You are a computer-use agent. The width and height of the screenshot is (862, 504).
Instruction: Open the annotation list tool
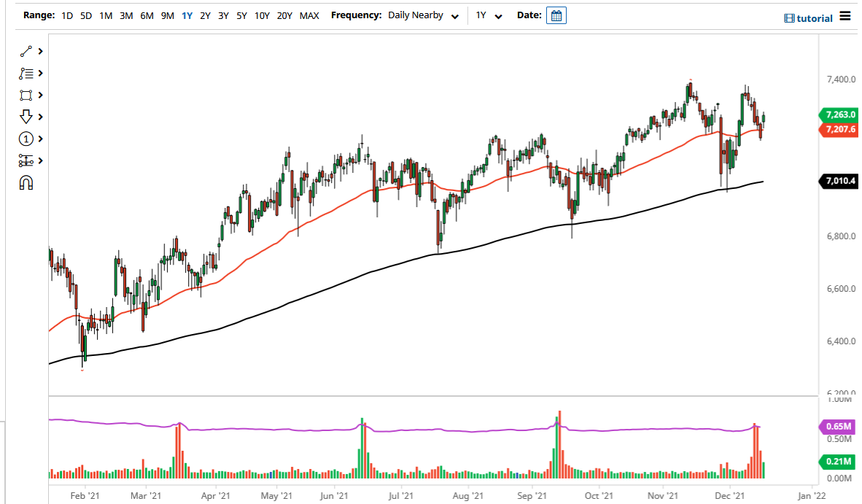tap(26, 73)
